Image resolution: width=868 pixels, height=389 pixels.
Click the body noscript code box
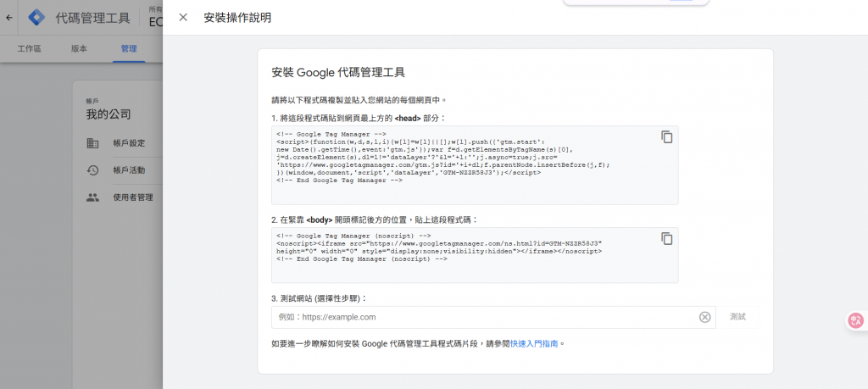(475, 256)
